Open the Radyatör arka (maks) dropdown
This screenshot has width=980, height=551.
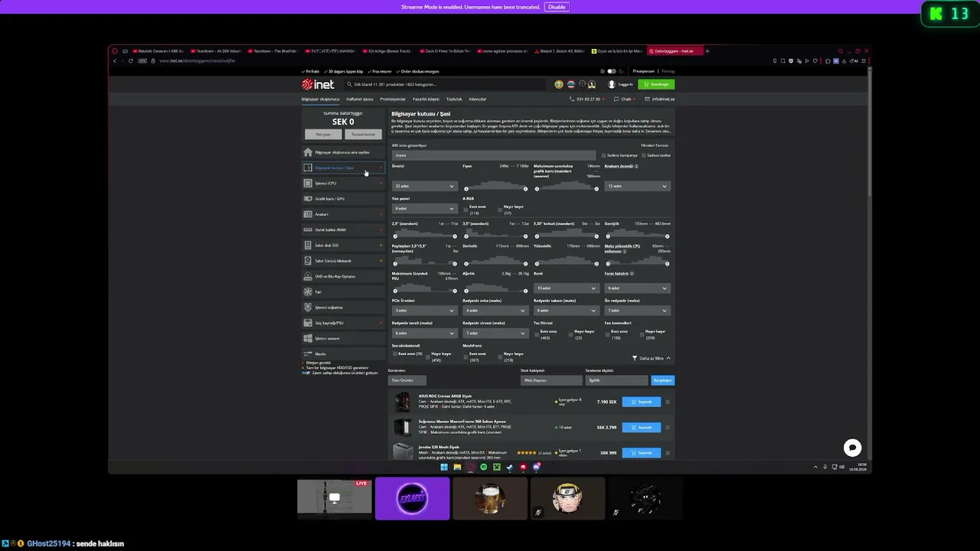(x=495, y=311)
